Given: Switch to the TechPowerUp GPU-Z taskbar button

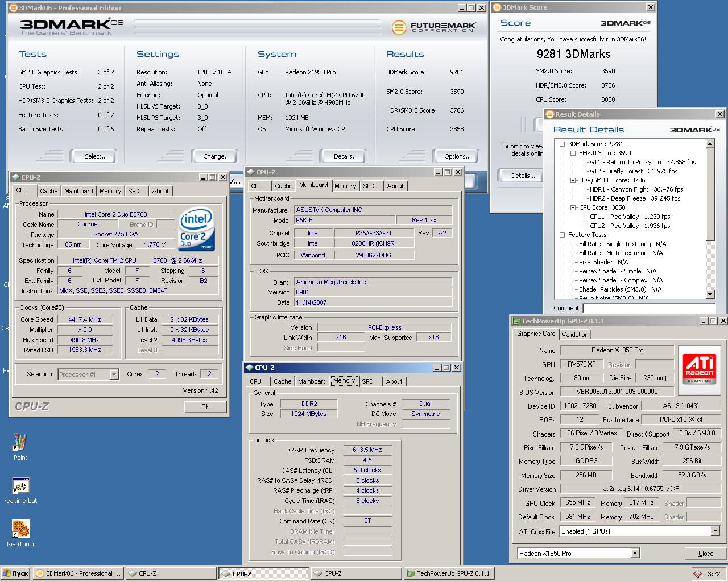Looking at the screenshot, I should click(448, 573).
